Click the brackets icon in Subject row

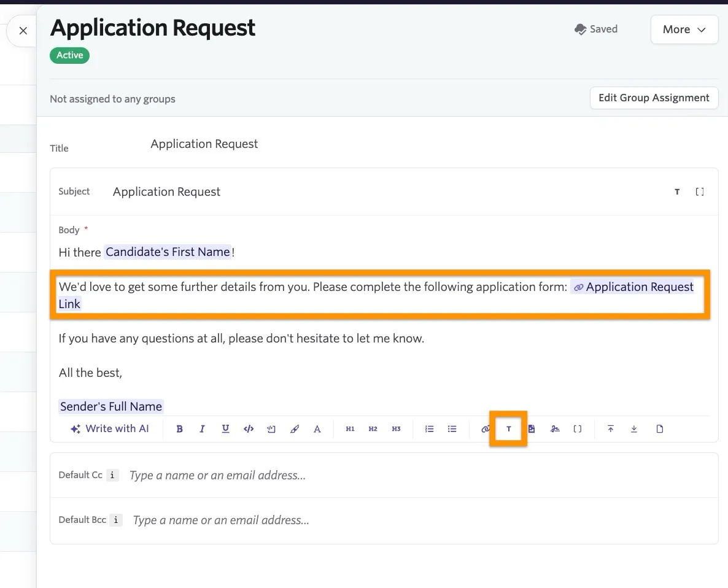(700, 191)
